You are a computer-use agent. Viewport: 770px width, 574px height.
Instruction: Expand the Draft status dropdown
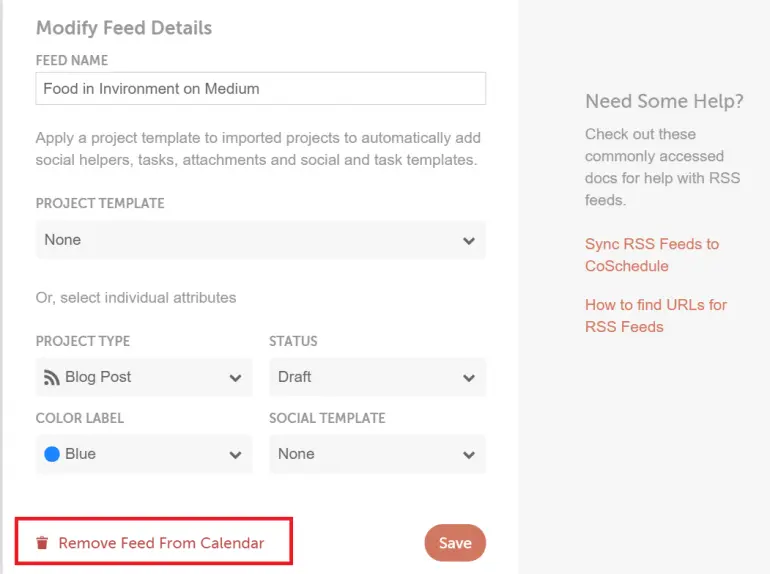click(377, 377)
